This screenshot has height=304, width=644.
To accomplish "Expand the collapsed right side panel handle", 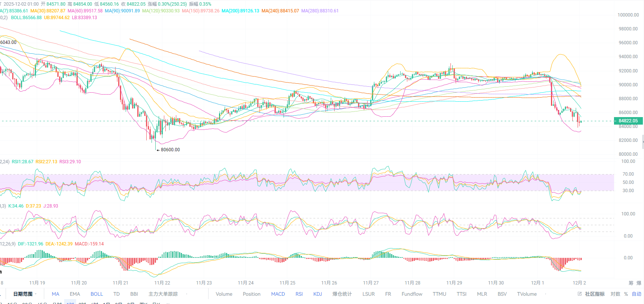I will (642, 142).
